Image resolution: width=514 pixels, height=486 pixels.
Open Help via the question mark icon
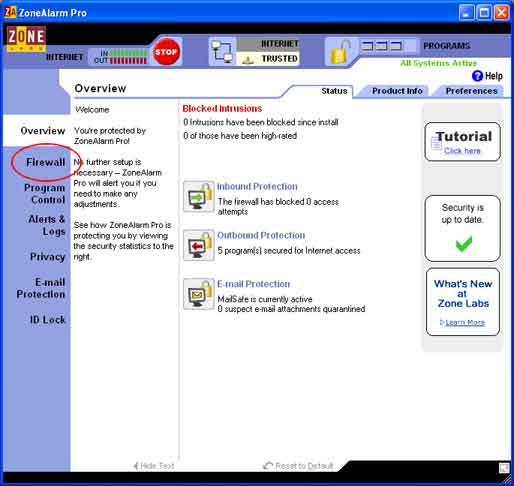pos(477,76)
